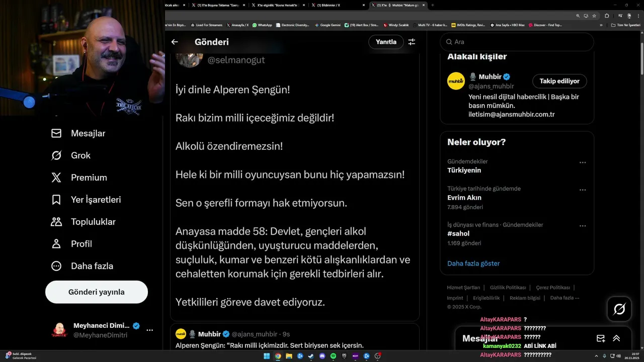Open Profil page
This screenshot has height=362, width=644.
point(71,244)
